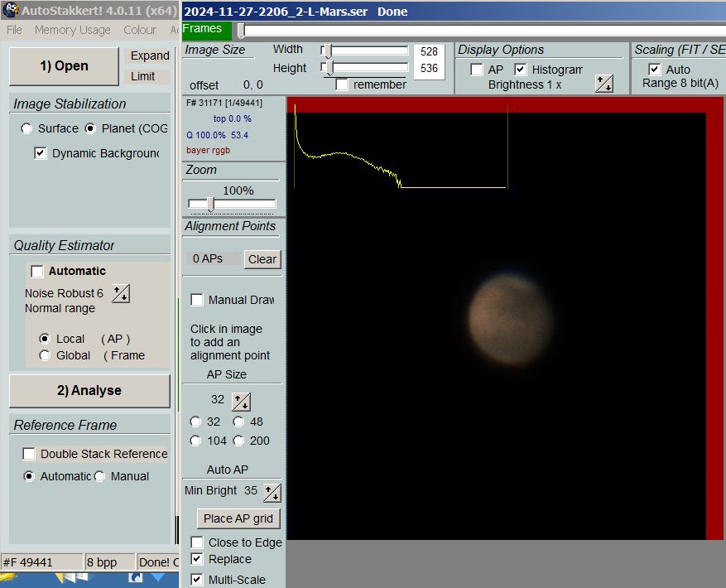The width and height of the screenshot is (726, 588).
Task: Click the Min Bright stepper icon
Action: click(x=272, y=493)
